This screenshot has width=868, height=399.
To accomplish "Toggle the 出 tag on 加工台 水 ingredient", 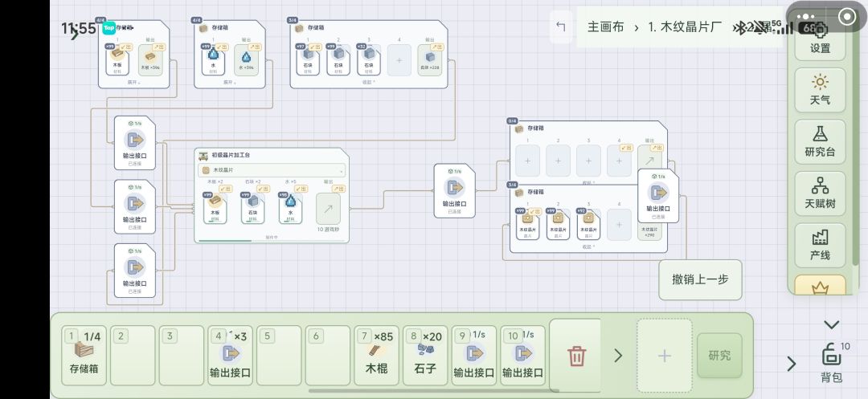I will tap(301, 189).
